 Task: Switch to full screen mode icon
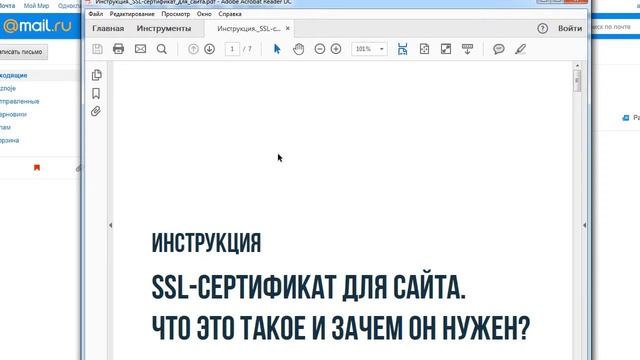(x=446, y=49)
